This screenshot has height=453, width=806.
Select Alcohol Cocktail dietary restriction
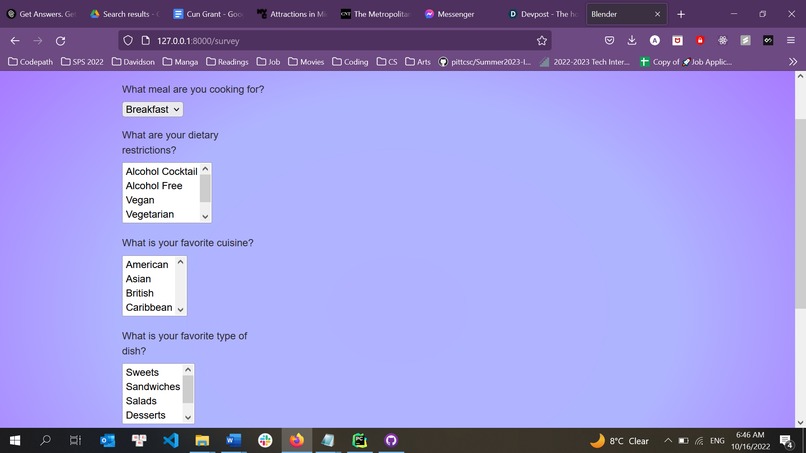click(161, 171)
